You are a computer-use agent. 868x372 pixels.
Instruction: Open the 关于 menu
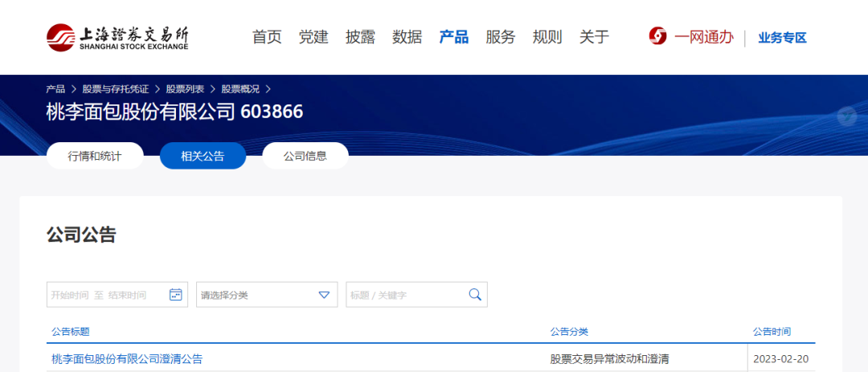[x=594, y=37]
